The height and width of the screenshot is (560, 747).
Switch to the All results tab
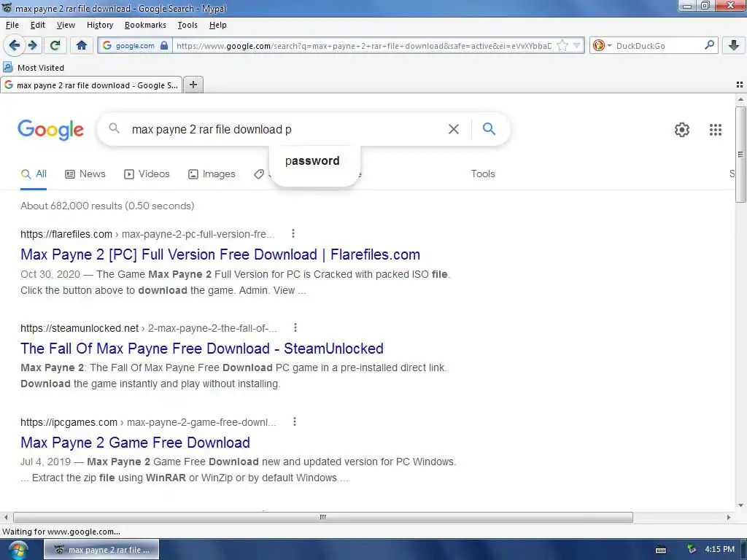[34, 174]
